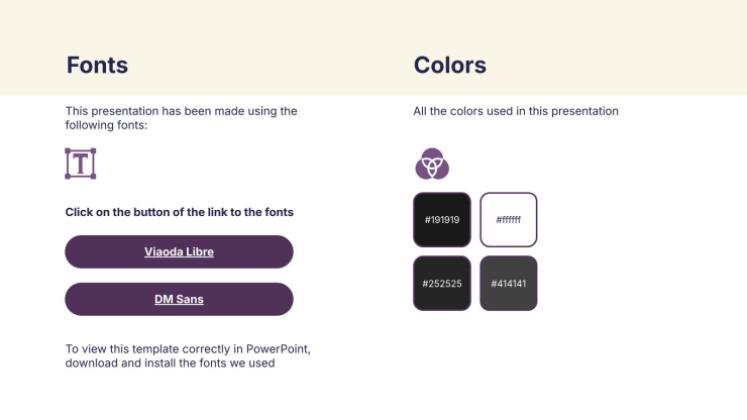Screen dimensions: 747x420
Task: Click the text box 'T' icon
Action: [80, 164]
